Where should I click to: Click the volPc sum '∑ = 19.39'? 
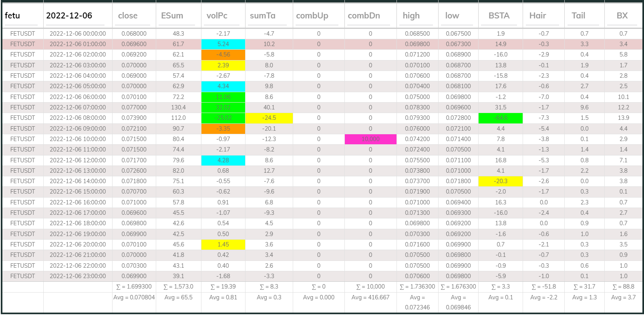coord(223,287)
